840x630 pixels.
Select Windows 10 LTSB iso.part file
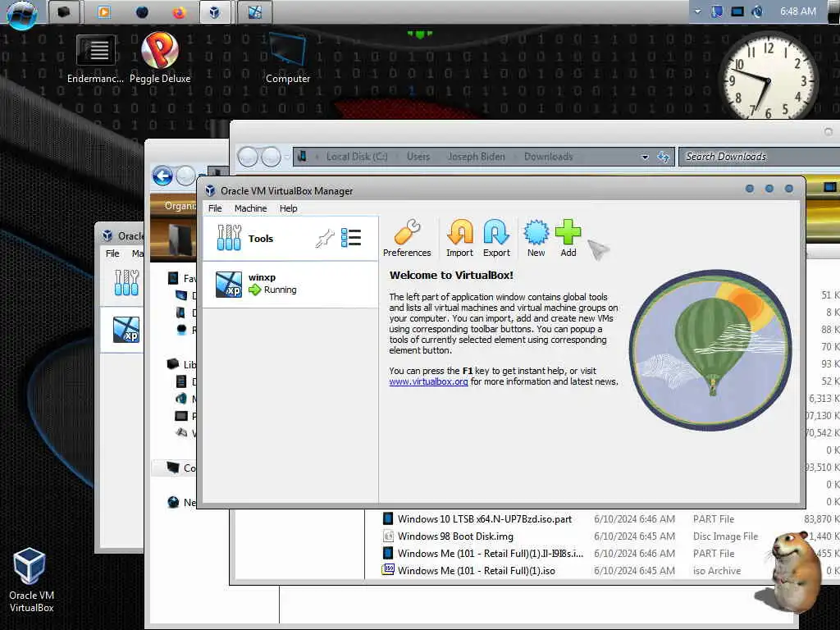click(x=484, y=519)
